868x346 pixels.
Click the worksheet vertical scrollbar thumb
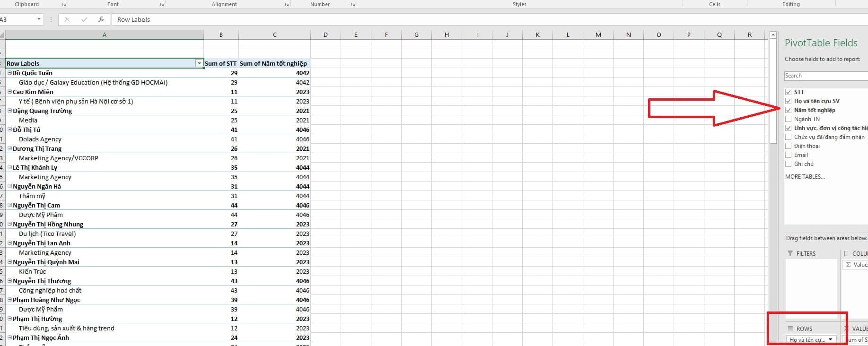point(773,91)
